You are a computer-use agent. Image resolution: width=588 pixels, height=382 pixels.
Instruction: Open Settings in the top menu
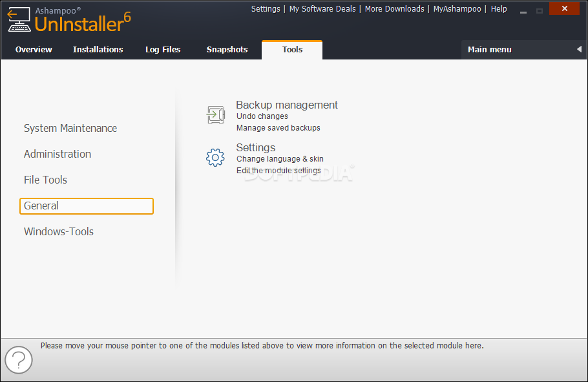point(266,9)
